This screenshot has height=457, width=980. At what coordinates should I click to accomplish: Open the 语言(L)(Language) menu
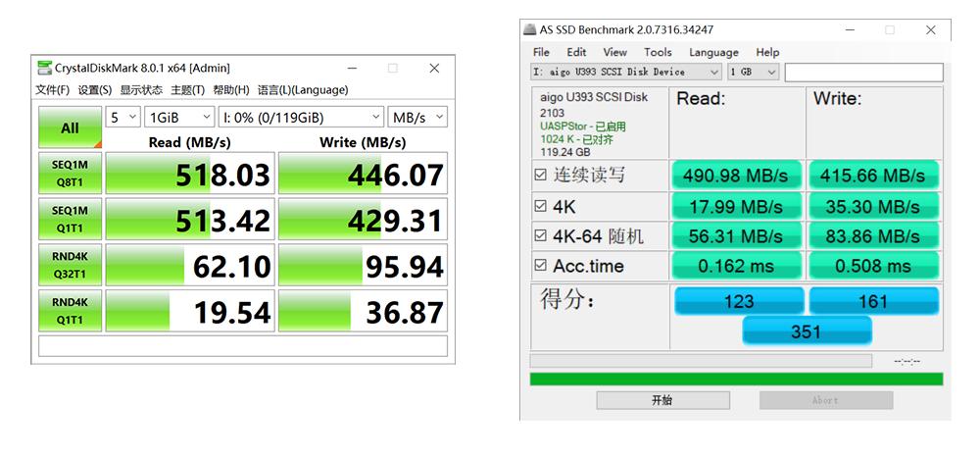pyautogui.click(x=303, y=90)
